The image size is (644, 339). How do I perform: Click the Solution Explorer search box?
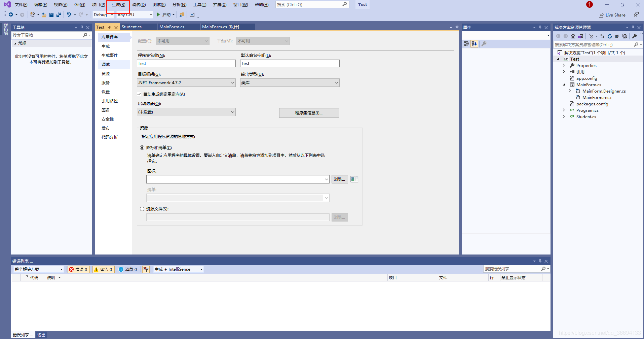click(x=594, y=44)
